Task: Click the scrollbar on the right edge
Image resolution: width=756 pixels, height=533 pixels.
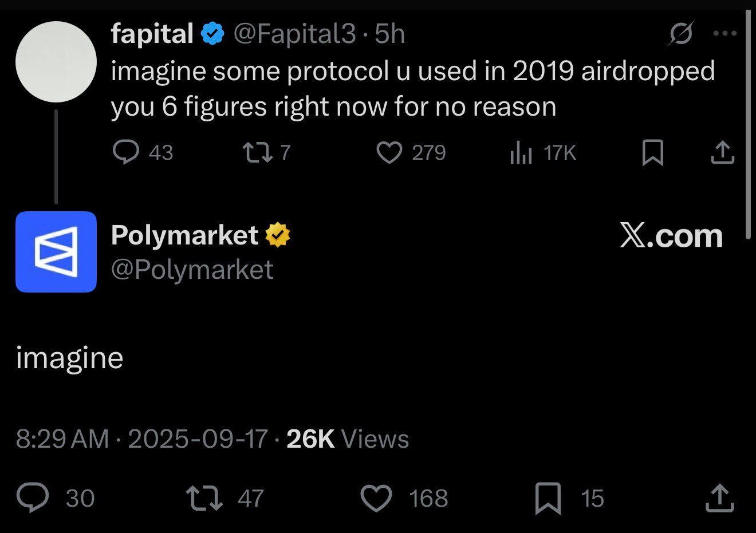Action: click(749, 126)
